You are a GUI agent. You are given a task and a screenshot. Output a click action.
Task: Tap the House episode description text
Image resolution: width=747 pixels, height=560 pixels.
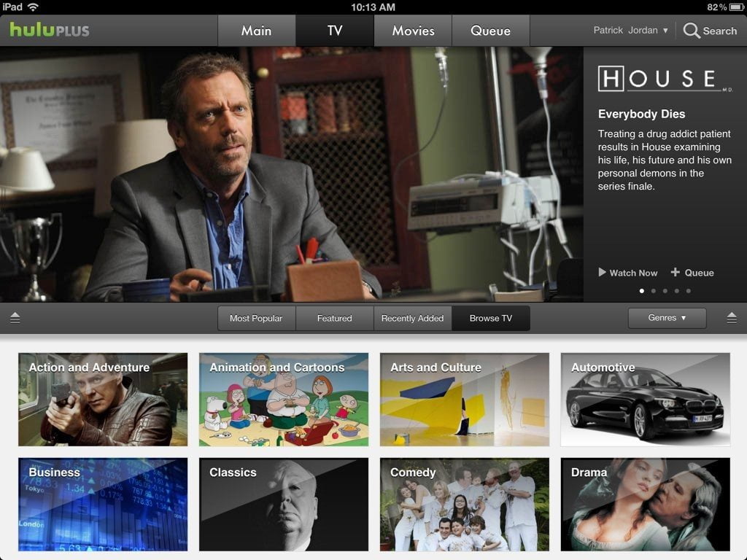665,160
